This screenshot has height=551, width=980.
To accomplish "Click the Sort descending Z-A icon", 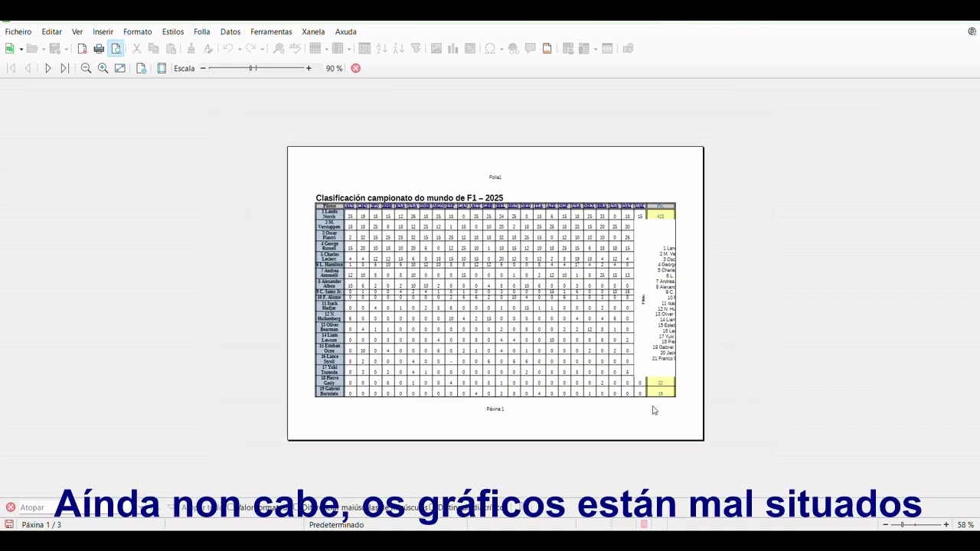I will coord(399,49).
